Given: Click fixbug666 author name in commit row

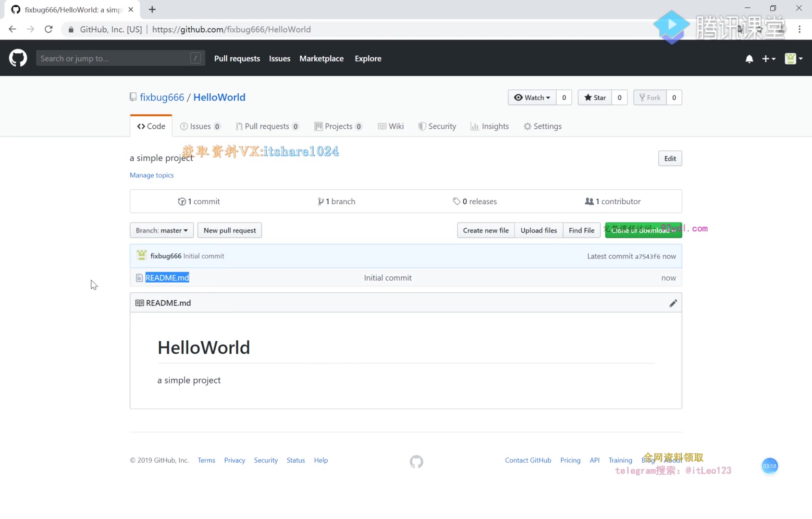Looking at the screenshot, I should [166, 256].
